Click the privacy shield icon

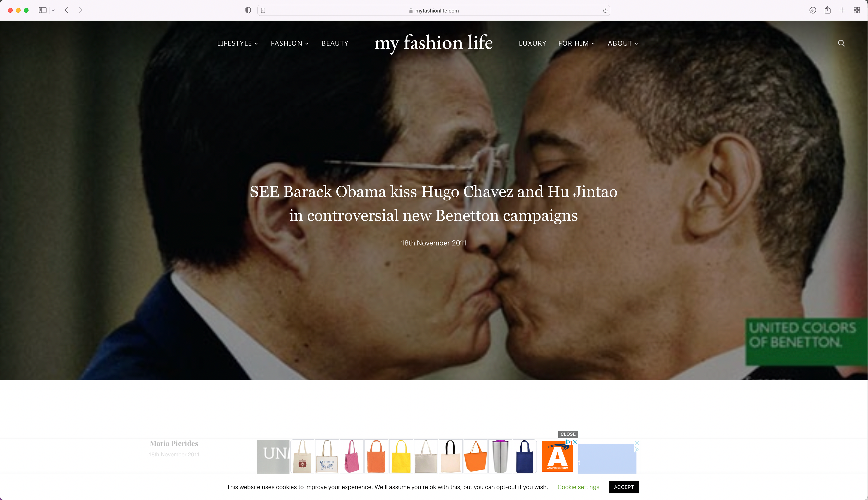pyautogui.click(x=248, y=10)
